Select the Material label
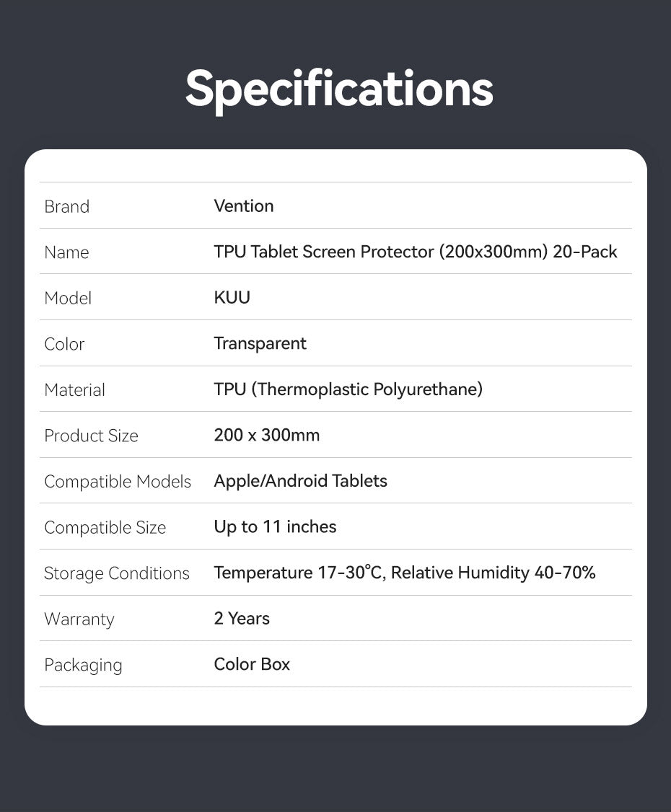This screenshot has width=671, height=812. tap(74, 390)
